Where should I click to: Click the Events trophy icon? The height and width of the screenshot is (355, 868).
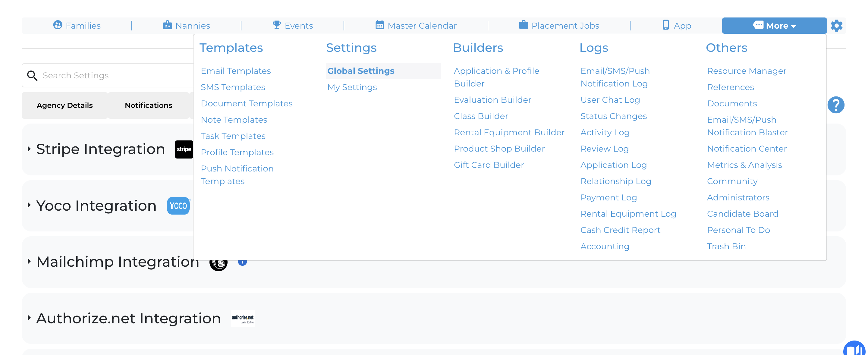tap(277, 25)
